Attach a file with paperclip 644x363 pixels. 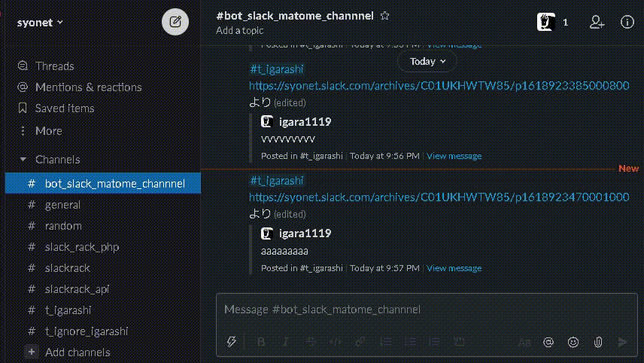598,342
